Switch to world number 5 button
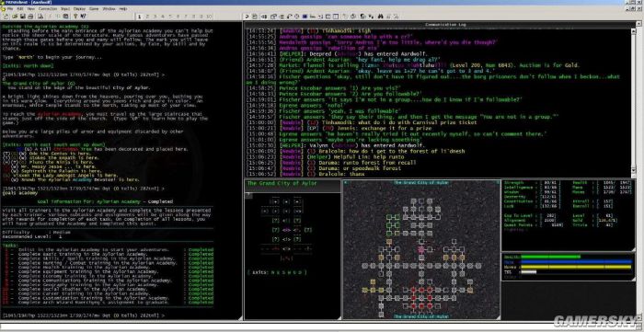 pyautogui.click(x=170, y=17)
